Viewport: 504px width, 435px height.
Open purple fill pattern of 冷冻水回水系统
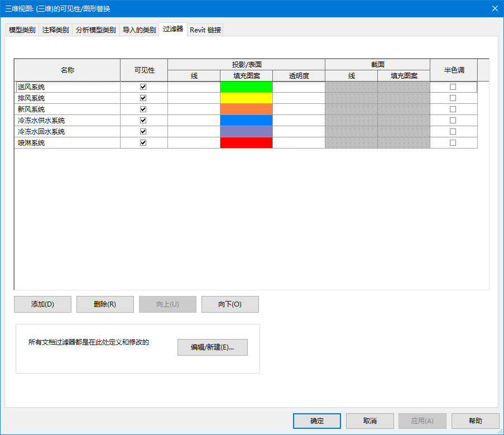(246, 131)
